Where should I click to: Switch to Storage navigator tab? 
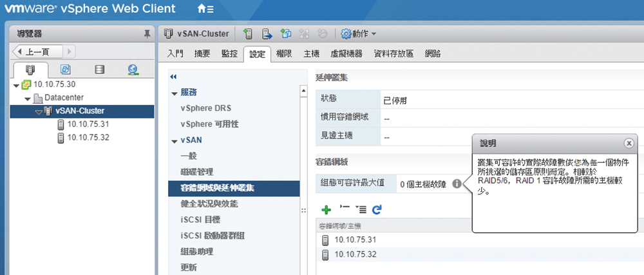99,70
